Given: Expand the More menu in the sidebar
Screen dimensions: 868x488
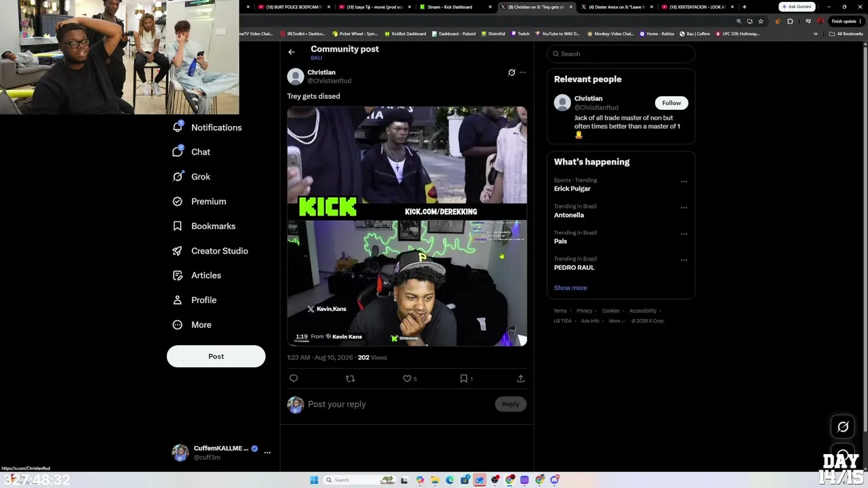Looking at the screenshot, I should pos(192,325).
